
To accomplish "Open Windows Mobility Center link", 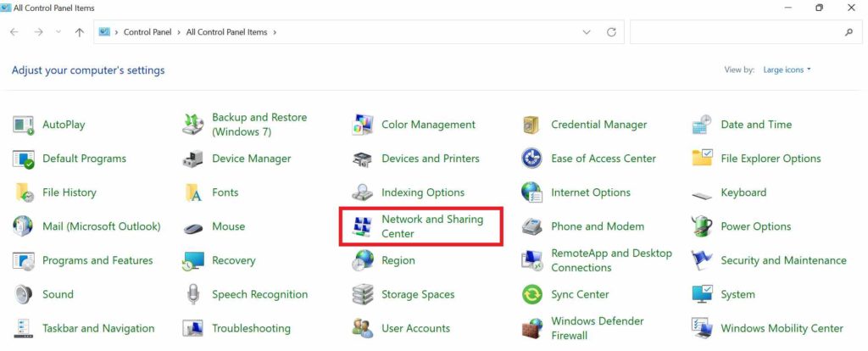I will pyautogui.click(x=782, y=328).
